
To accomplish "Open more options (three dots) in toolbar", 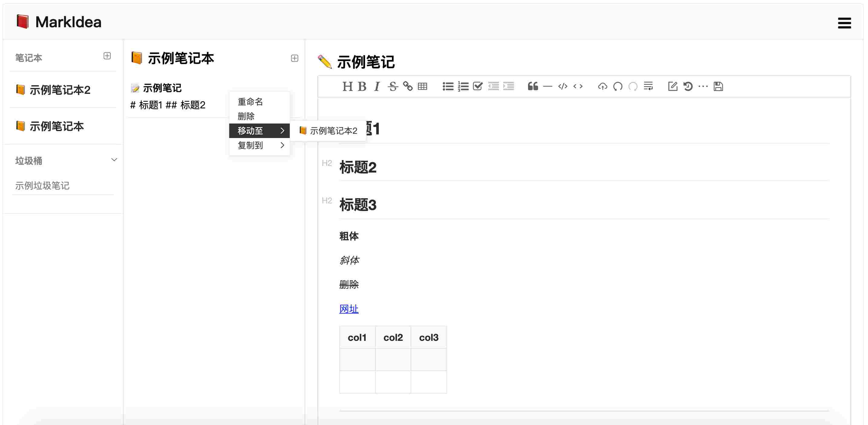I will coord(703,87).
